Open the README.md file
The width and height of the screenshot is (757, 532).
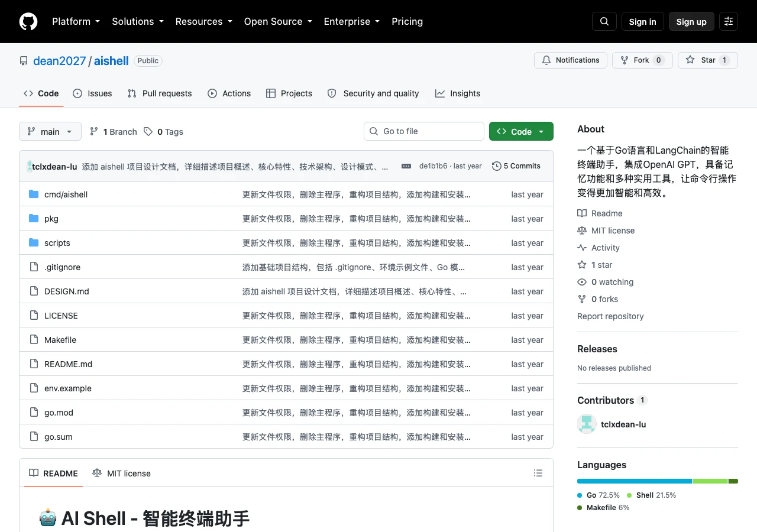pyautogui.click(x=68, y=364)
